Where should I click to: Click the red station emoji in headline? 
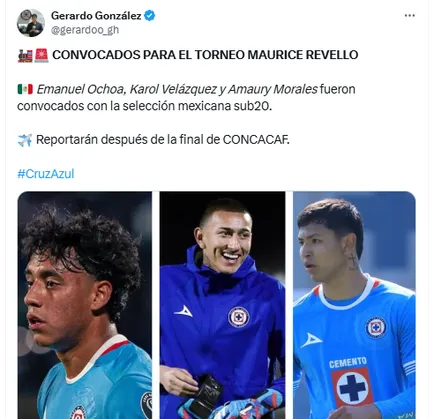pos(41,55)
